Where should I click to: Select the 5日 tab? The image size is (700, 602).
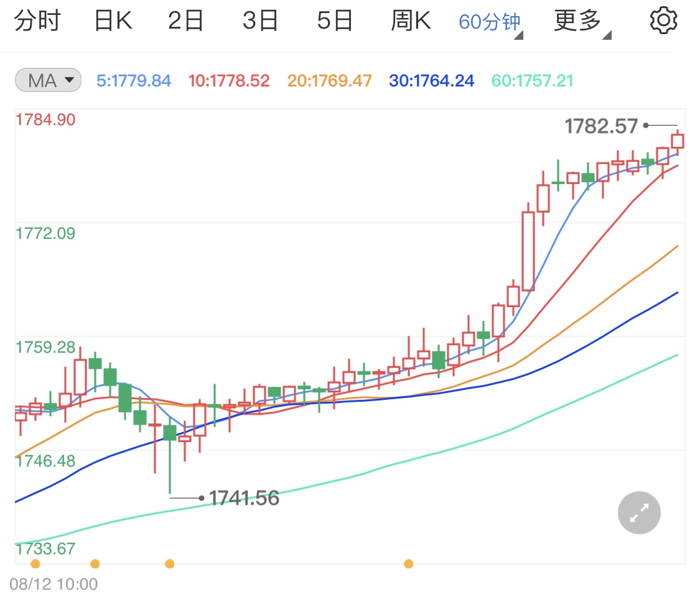pos(335,21)
